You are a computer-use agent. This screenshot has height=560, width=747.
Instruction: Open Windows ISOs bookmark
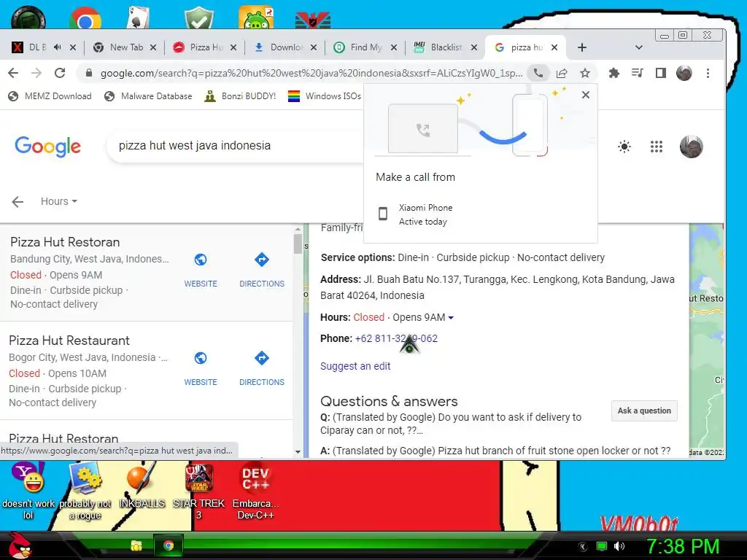point(325,96)
